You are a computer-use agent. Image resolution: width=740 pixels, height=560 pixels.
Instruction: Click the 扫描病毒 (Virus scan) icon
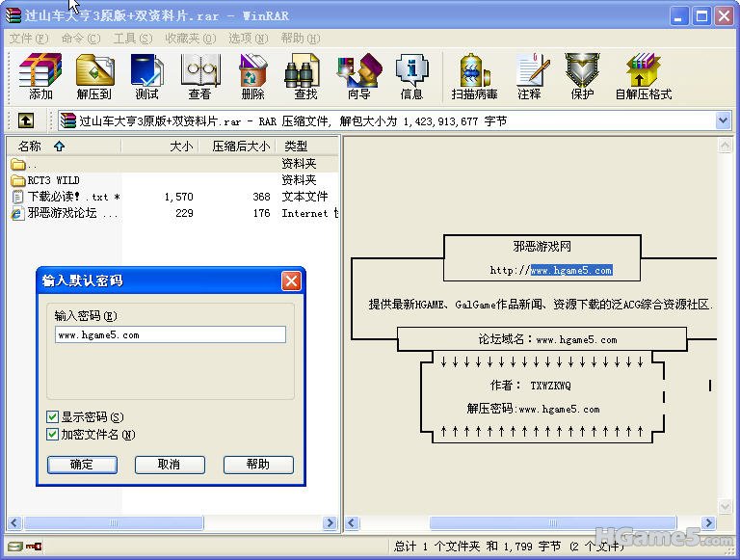pos(474,76)
